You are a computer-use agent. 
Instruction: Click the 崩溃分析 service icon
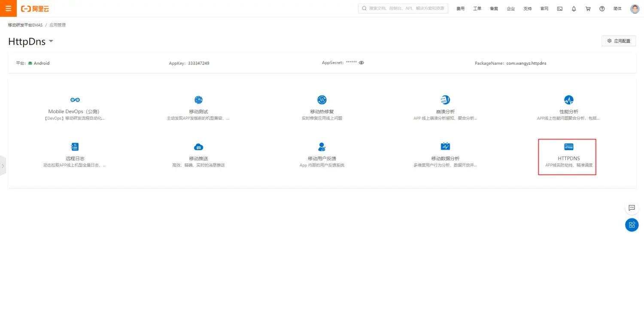click(x=445, y=100)
